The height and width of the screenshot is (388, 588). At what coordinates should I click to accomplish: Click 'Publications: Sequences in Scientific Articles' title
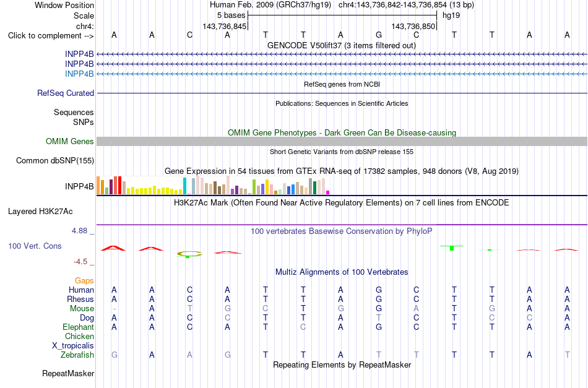[342, 103]
